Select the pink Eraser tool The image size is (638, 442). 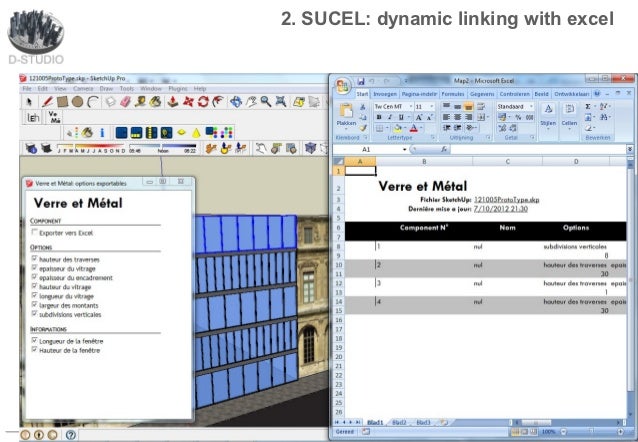(x=125, y=102)
